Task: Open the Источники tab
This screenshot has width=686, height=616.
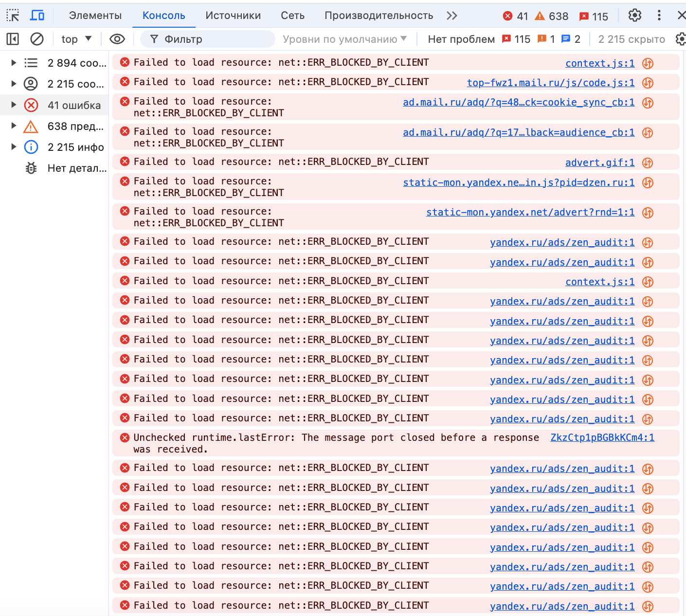Action: pyautogui.click(x=233, y=15)
